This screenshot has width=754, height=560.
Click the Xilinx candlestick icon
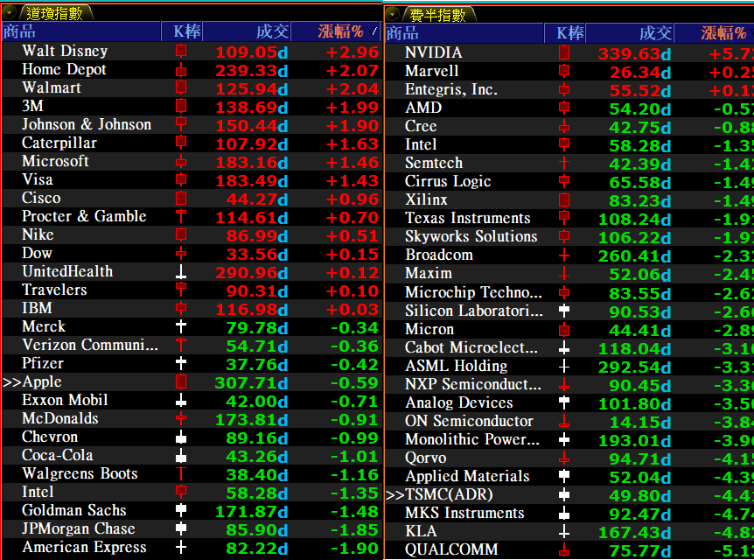click(x=564, y=199)
